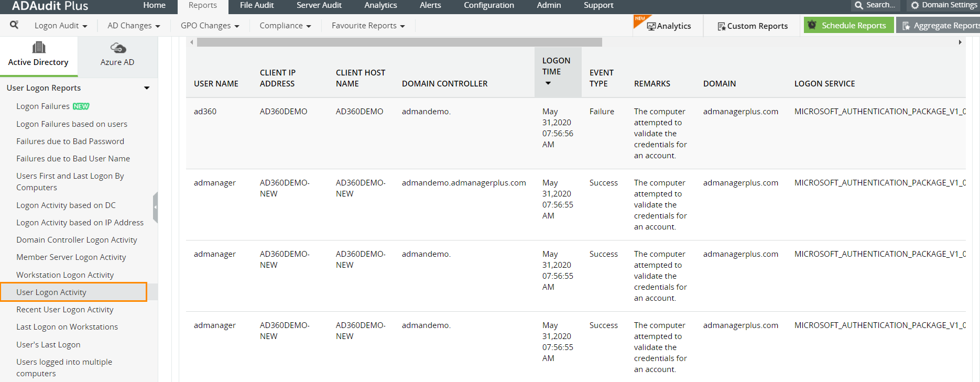Switch to the File Audit tab

click(x=257, y=5)
